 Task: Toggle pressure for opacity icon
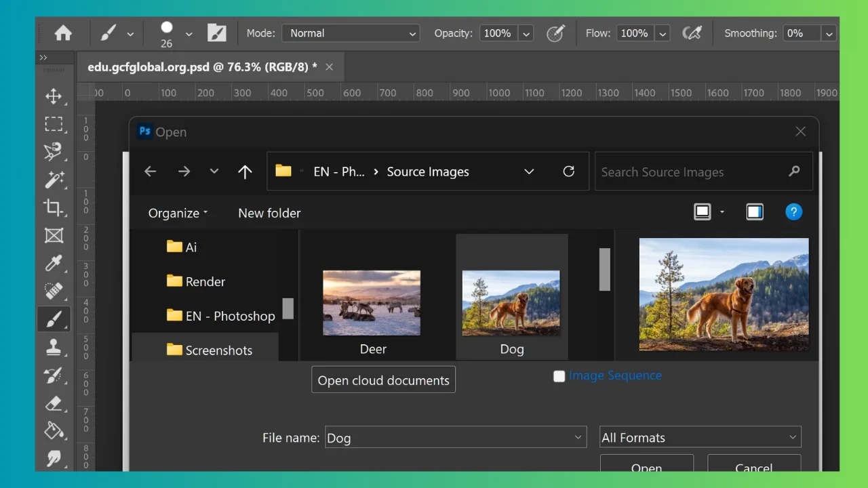point(556,33)
